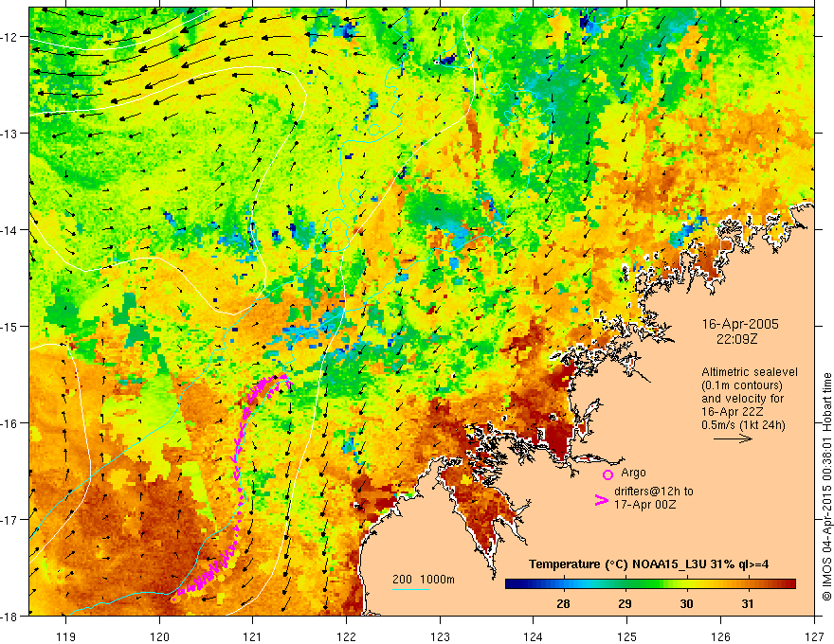Click the magenta Argo circle legend icon
The width and height of the screenshot is (834, 644).
pyautogui.click(x=607, y=474)
